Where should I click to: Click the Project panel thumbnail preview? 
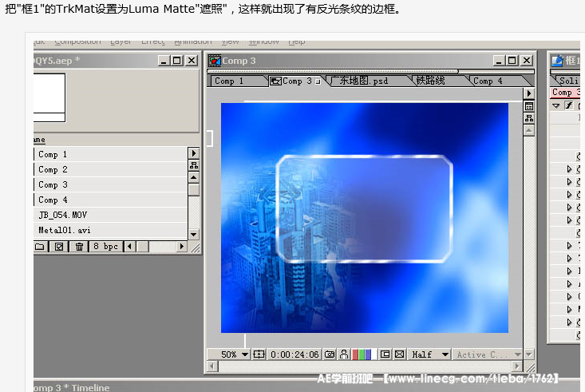(x=49, y=98)
